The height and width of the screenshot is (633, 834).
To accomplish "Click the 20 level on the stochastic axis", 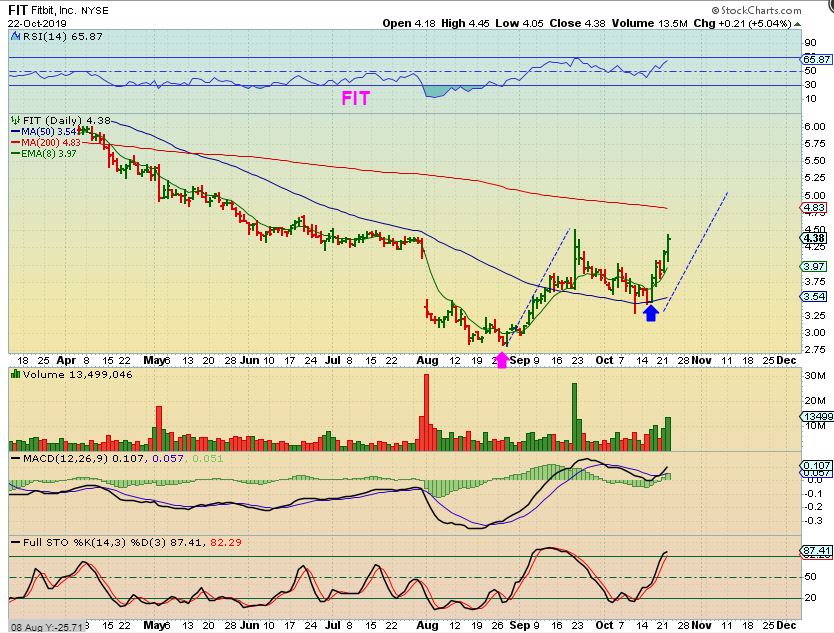I will (811, 598).
